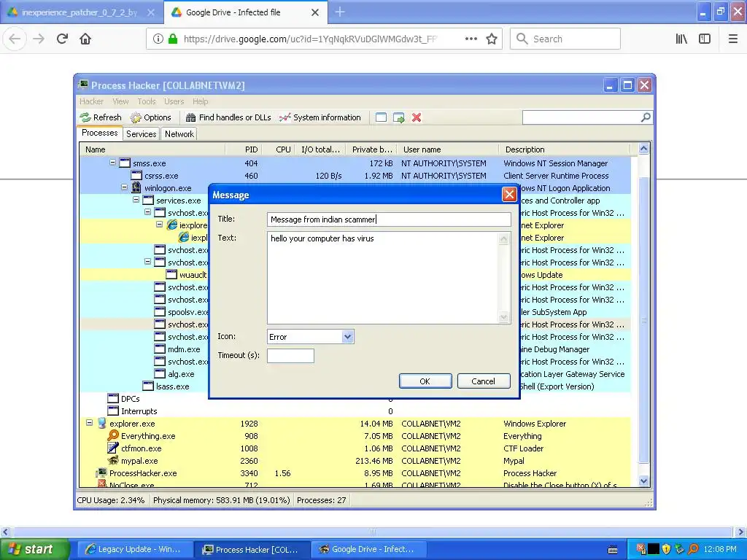The width and height of the screenshot is (747, 560).
Task: Click Cancel in the Message dialog
Action: point(484,381)
